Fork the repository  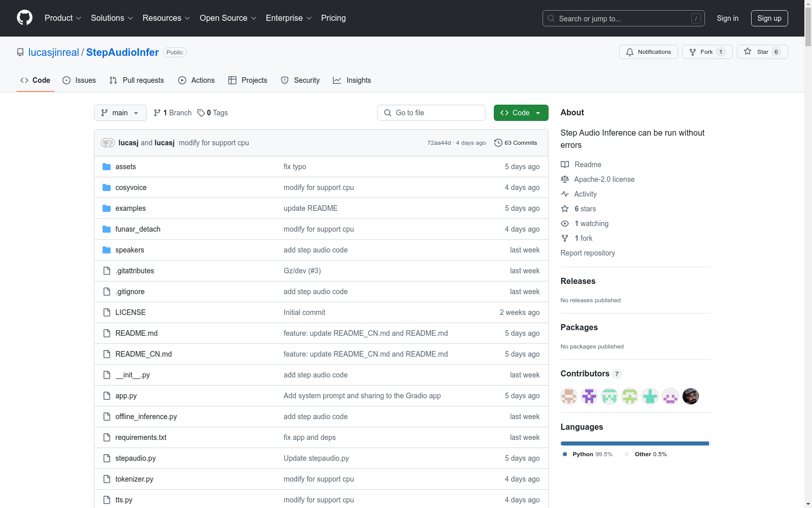click(x=706, y=52)
